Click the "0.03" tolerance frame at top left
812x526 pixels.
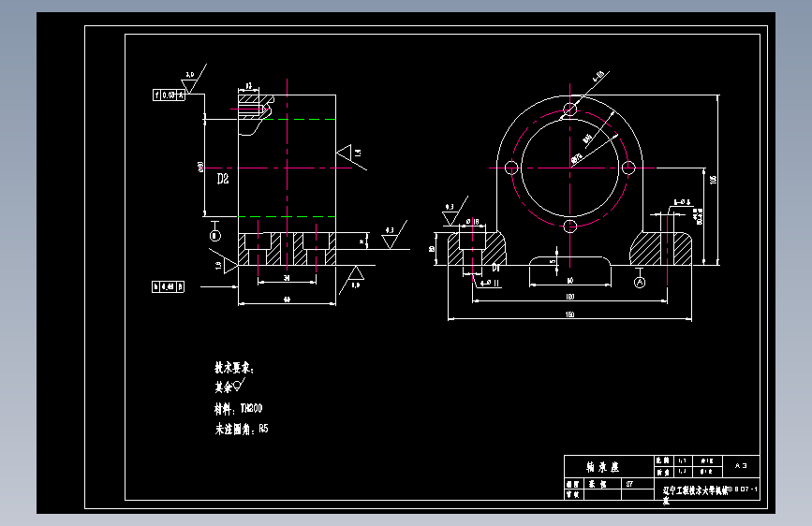169,95
